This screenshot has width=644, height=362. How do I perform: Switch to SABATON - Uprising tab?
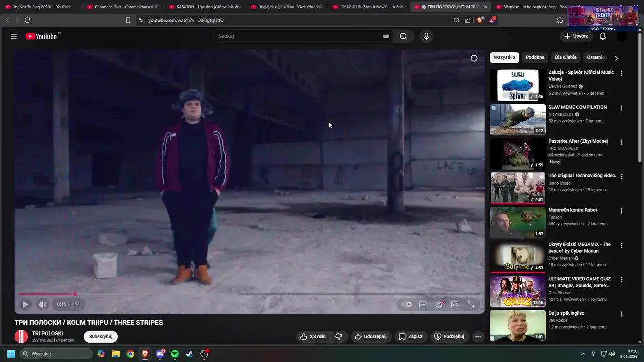[x=204, y=7]
